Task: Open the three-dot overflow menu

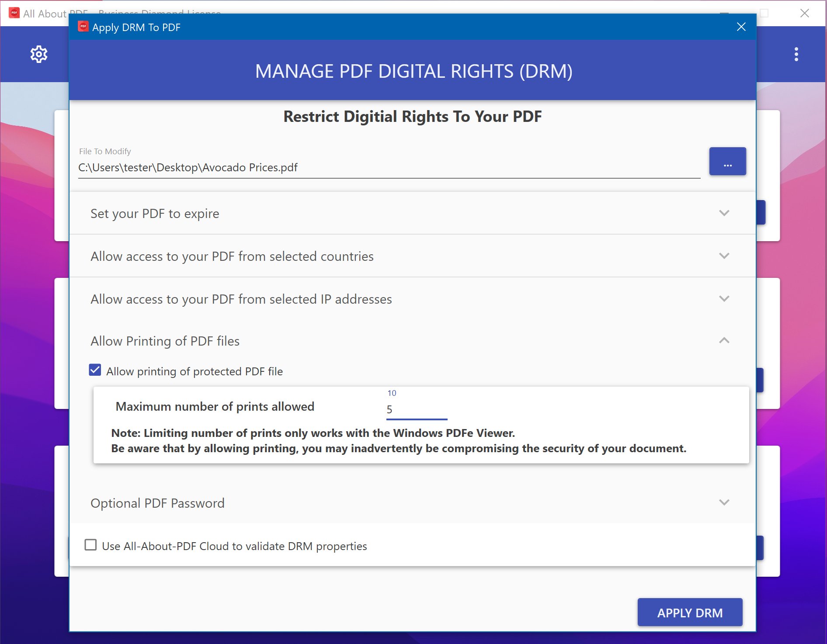Action: click(x=796, y=54)
